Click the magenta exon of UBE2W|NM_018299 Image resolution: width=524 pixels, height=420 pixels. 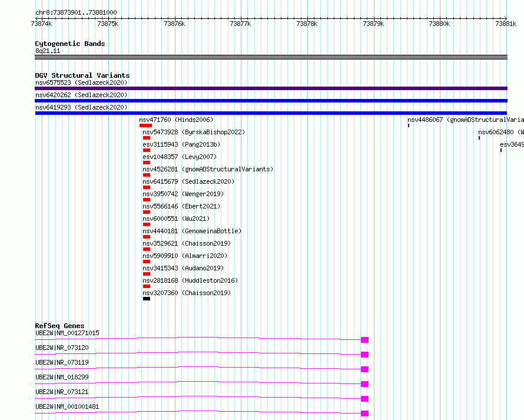coord(364,384)
